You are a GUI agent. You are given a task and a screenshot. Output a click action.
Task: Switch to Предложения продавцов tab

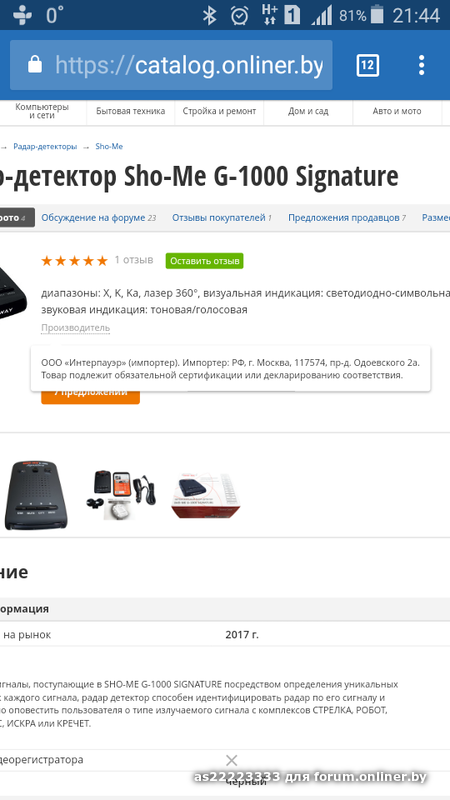tap(347, 218)
